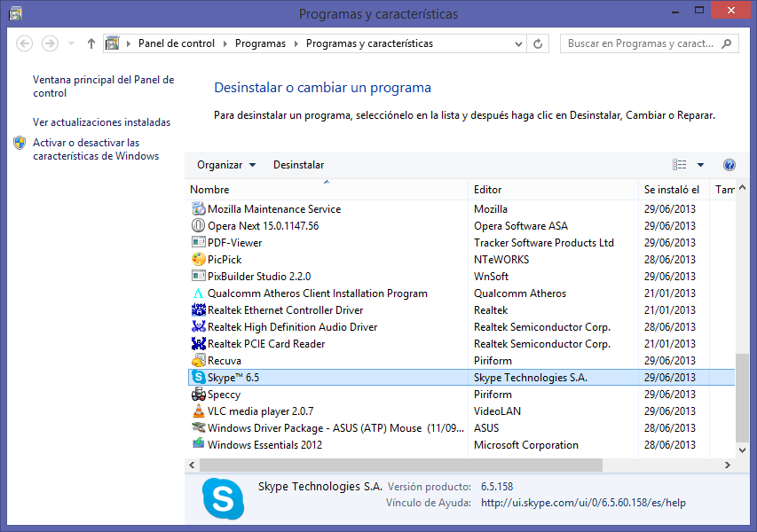Expand the view options dropdown arrow
This screenshot has height=532, width=757.
700,165
